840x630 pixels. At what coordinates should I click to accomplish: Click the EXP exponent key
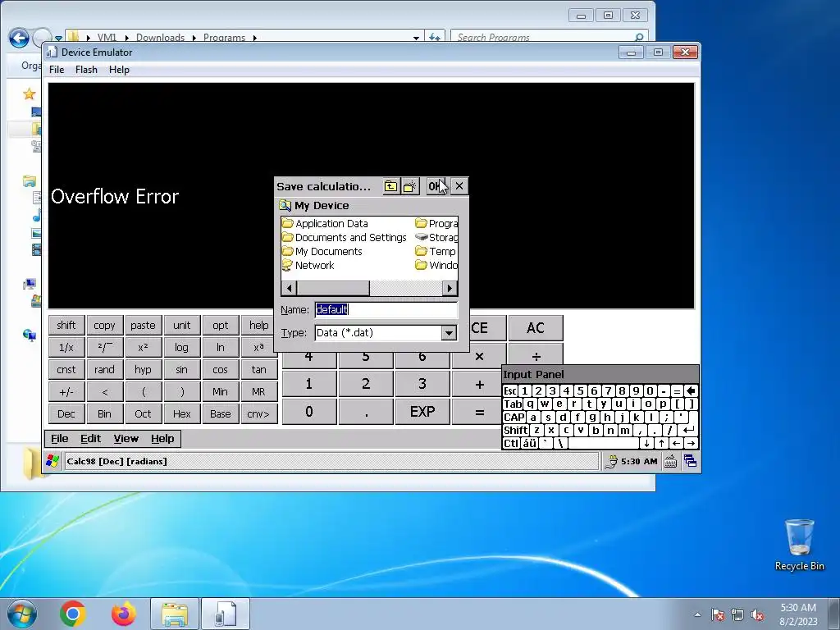pos(422,412)
